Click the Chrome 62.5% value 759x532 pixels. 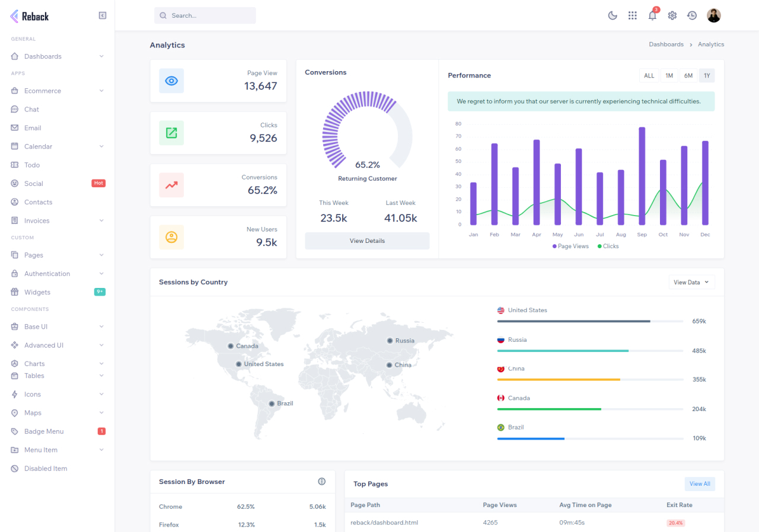pos(245,507)
